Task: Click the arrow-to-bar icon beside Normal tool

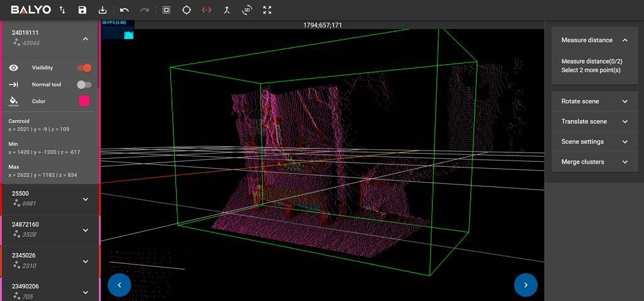Action: [x=14, y=84]
